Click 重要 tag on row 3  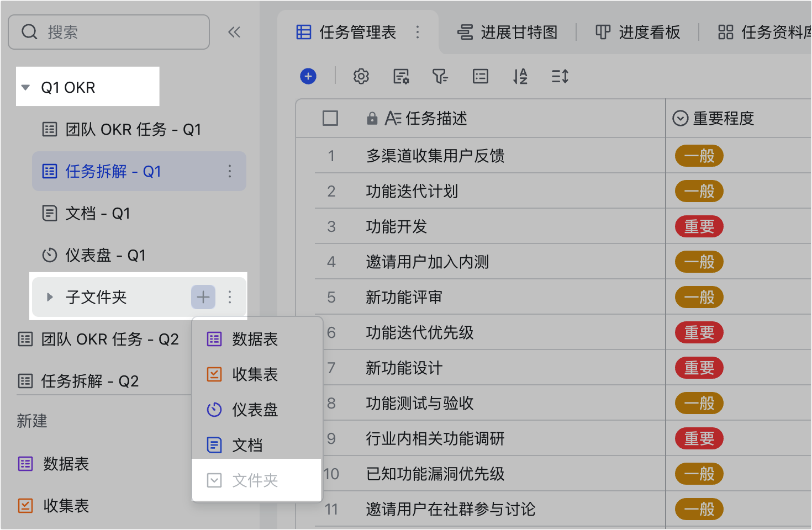tap(699, 226)
